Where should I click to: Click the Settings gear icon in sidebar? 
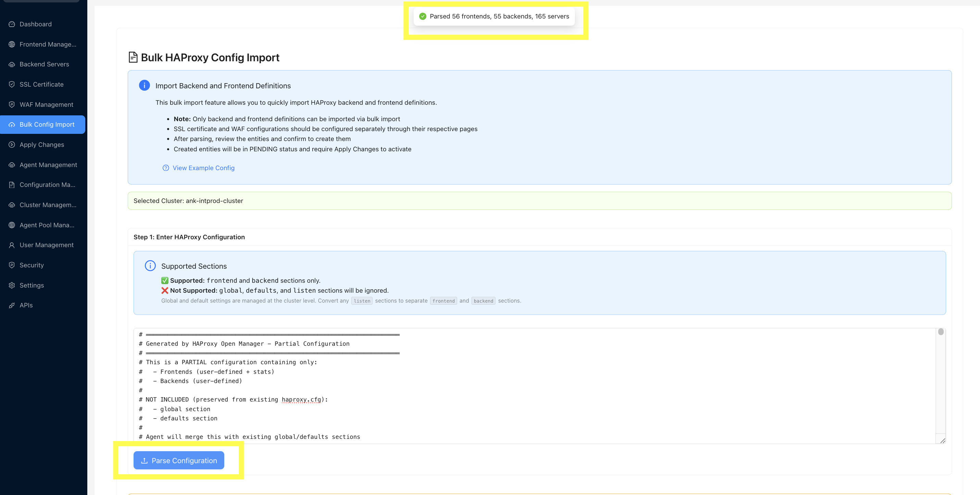pos(12,285)
